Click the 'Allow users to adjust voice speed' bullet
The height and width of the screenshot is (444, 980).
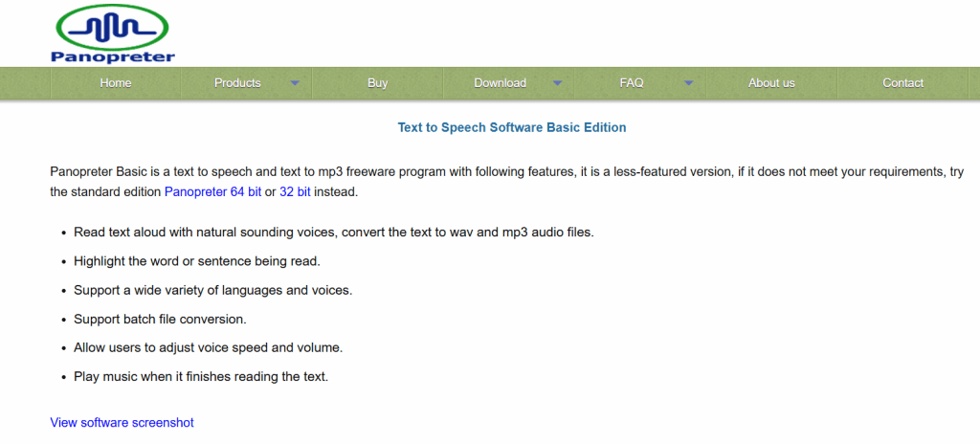coord(208,347)
